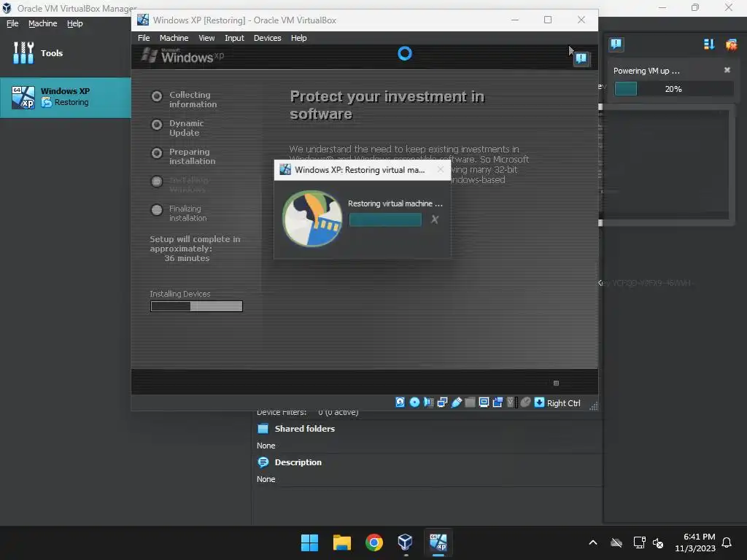Click None under Description
This screenshot has height=560, width=747.
266,479
